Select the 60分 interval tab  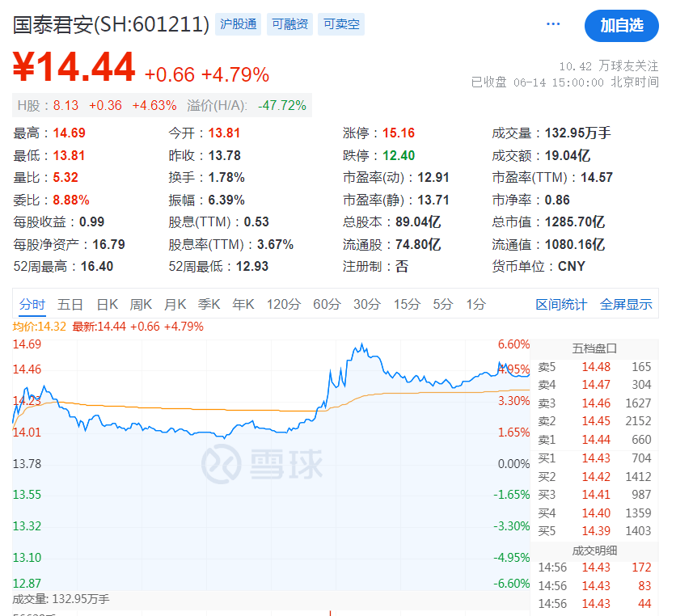pos(327,304)
